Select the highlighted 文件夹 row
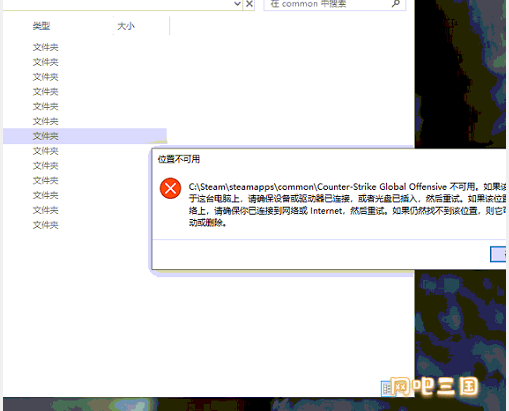The height and width of the screenshot is (411, 509). 85,136
